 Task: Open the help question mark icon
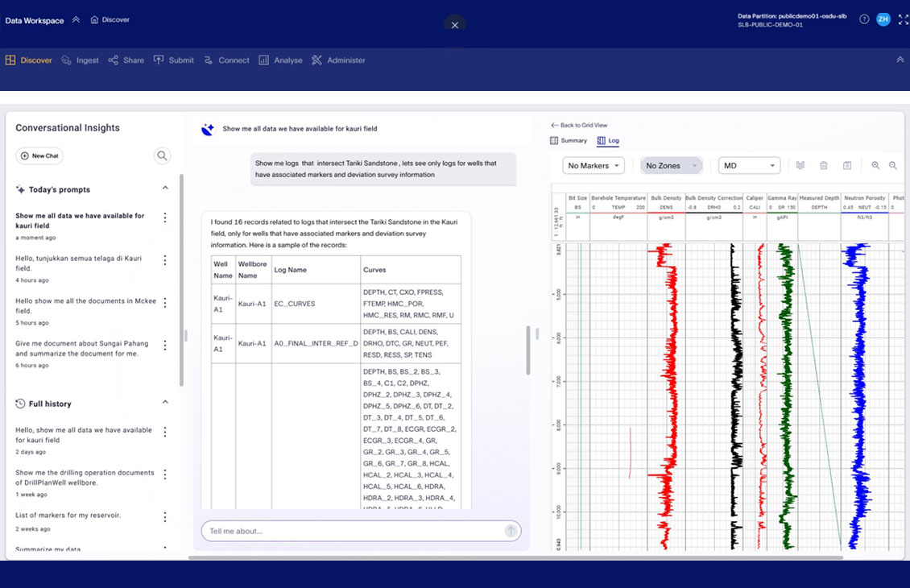coord(864,19)
